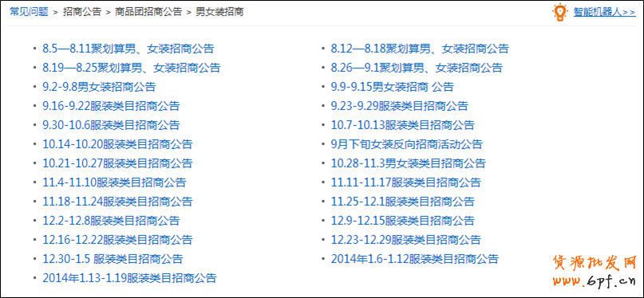
Task: Open 12.30-1.5 服装类目招商公告 link
Action: (113, 259)
